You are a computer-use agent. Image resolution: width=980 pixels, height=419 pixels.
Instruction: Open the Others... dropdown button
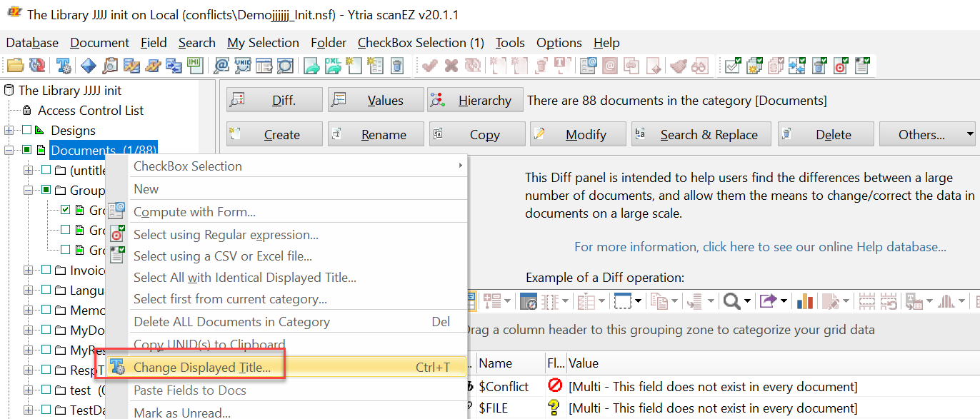[927, 134]
